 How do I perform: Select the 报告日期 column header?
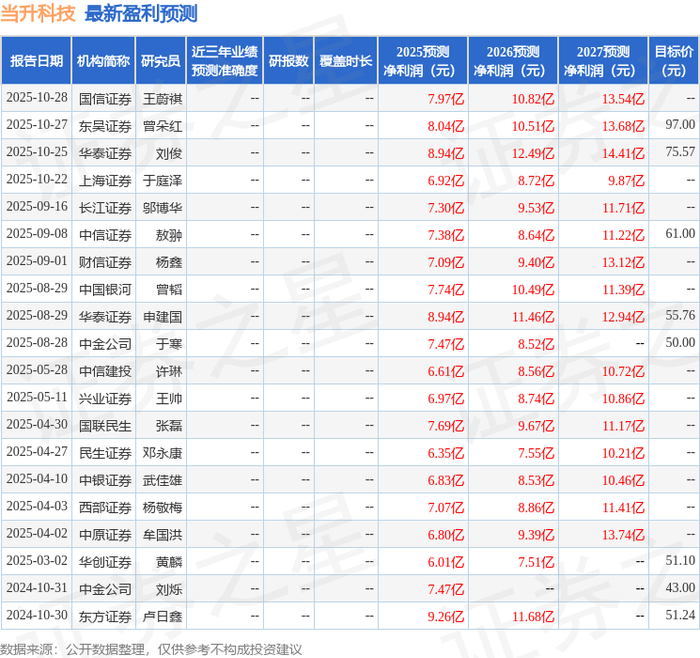point(36,61)
